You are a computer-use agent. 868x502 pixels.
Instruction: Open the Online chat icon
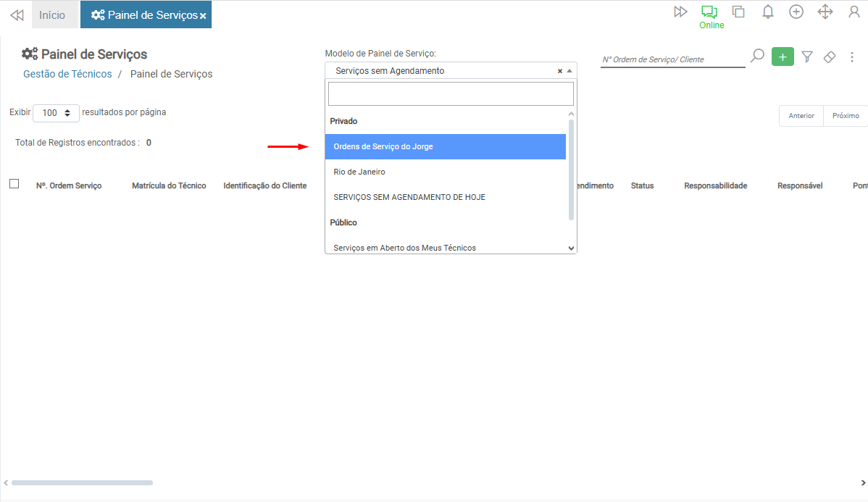click(709, 12)
